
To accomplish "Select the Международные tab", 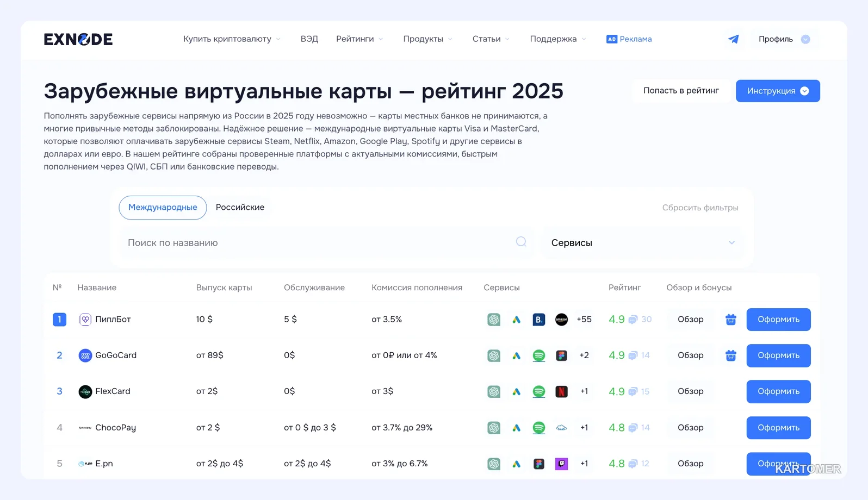I will tap(163, 208).
